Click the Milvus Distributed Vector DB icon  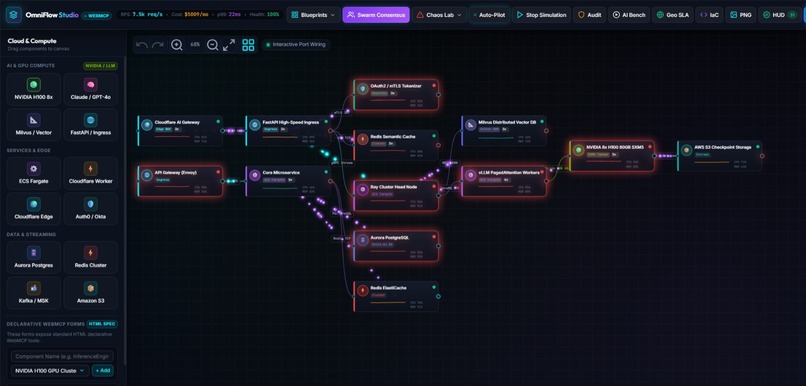point(471,125)
